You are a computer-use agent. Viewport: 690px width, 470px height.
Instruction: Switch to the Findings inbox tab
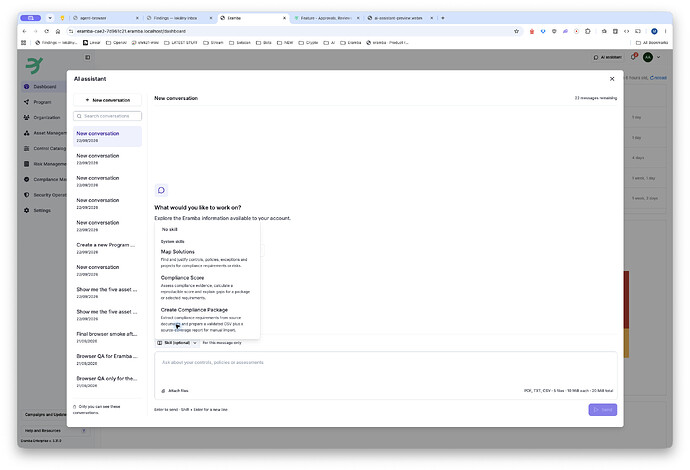[x=178, y=18]
